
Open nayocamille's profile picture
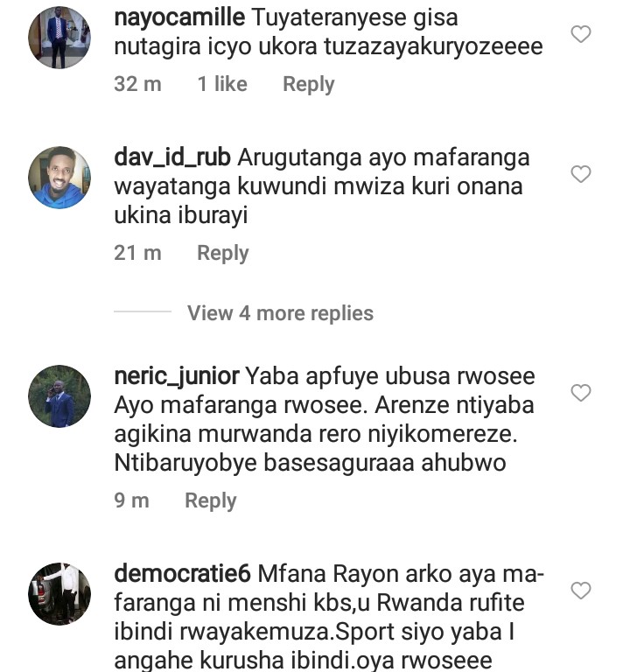click(59, 38)
